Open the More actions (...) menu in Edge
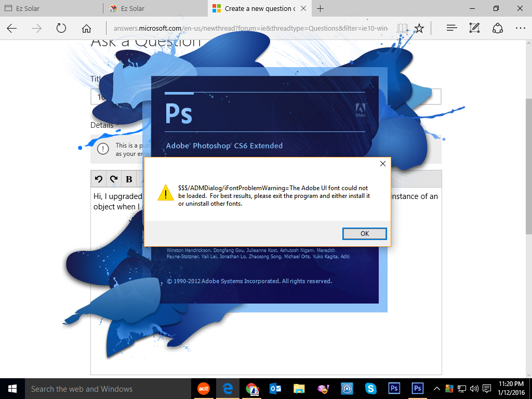Viewport: 532px width, 399px height. tap(521, 29)
